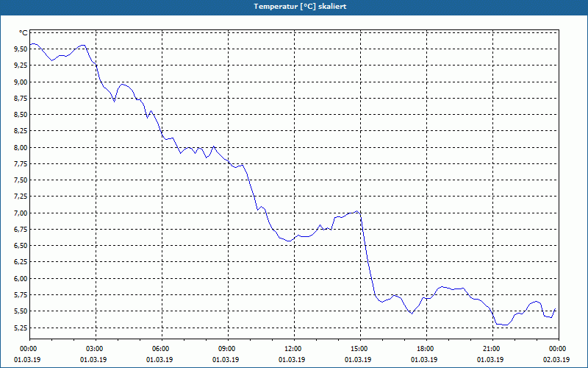Image resolution: width=588 pixels, height=368 pixels.
Task: Click the 6,75 y-axis label
Action: [21, 230]
